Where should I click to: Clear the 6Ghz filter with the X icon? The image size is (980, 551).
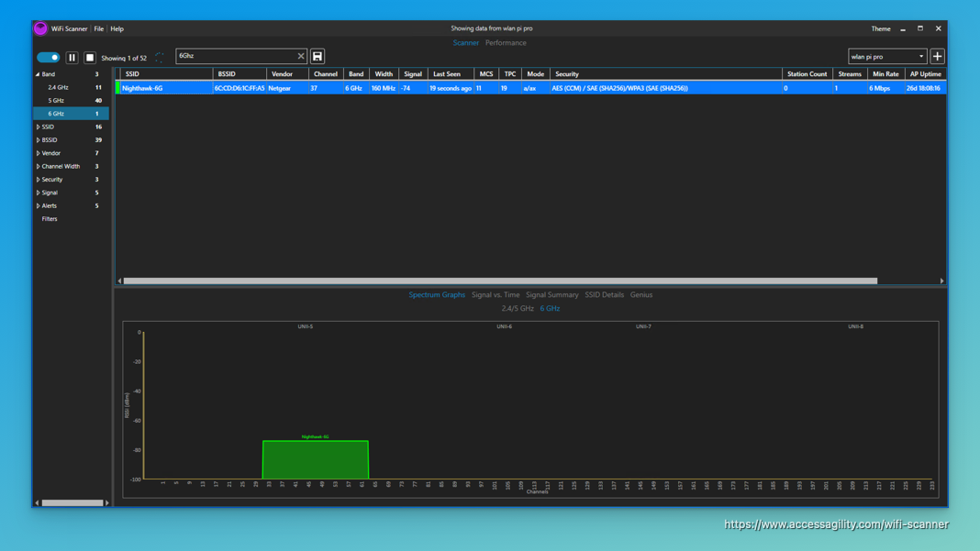(301, 56)
